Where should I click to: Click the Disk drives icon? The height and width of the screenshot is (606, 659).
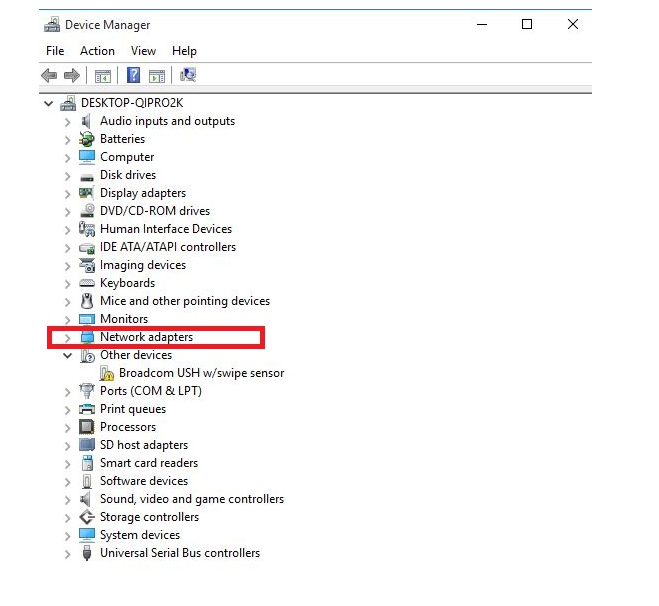[x=87, y=178]
